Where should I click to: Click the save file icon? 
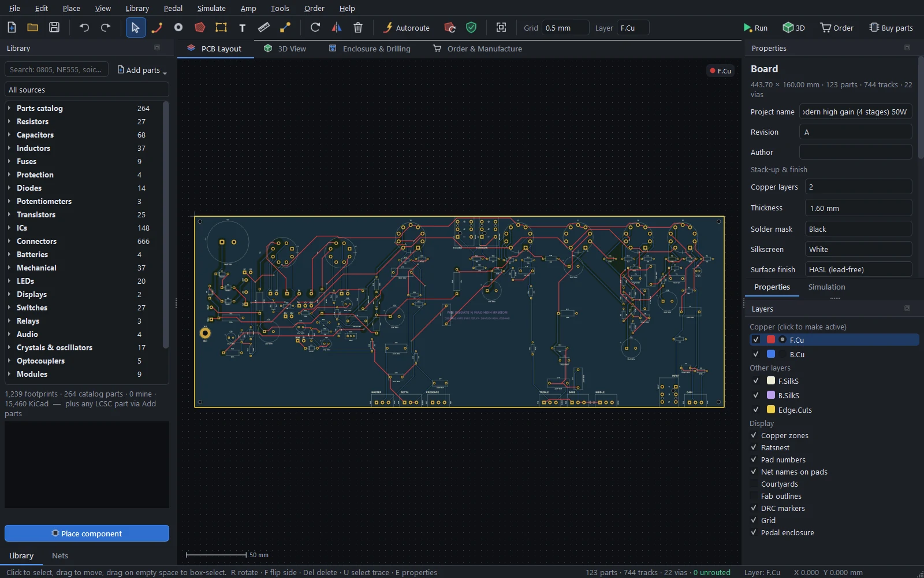[x=54, y=28]
